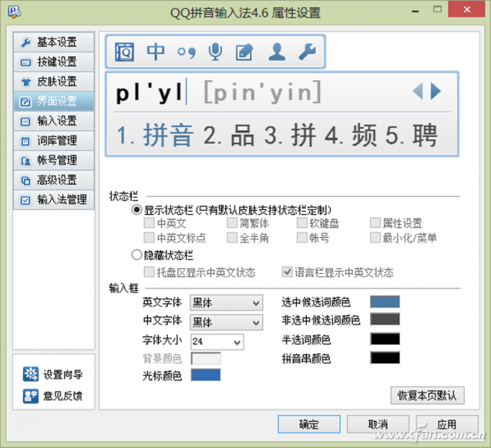Open the 高级设置 tab
The image size is (491, 448).
tap(53, 180)
